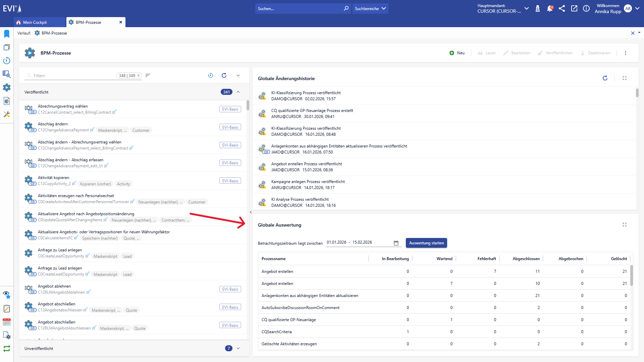The image size is (644, 362).
Task: Click the tools wrench icon in sidebar
Action: [7, 114]
